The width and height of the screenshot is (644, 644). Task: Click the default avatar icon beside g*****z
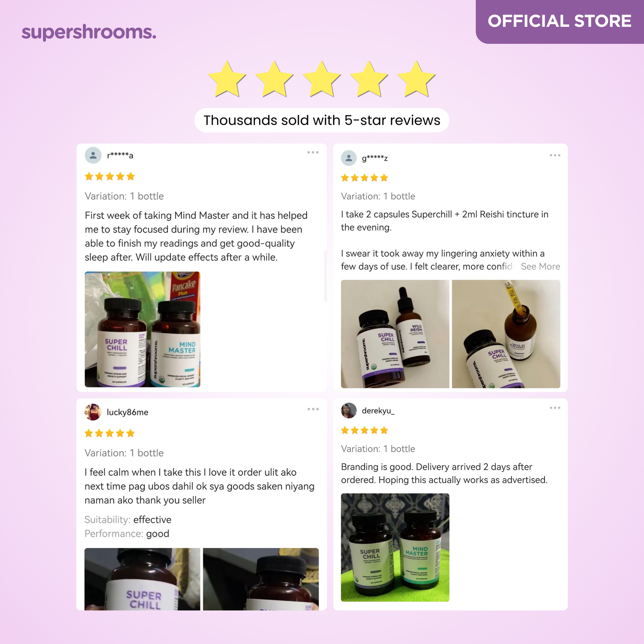pyautogui.click(x=349, y=158)
